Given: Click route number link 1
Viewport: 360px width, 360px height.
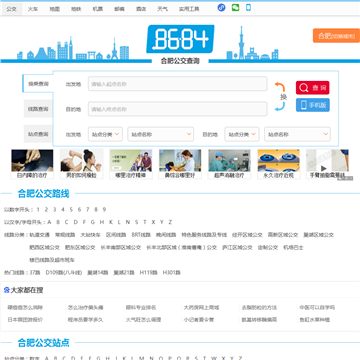Looking at the screenshot, I should tap(38, 209).
